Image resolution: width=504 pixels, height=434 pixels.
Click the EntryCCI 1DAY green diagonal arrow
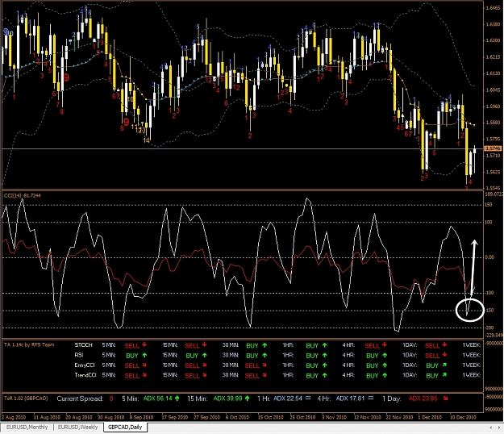coord(444,365)
